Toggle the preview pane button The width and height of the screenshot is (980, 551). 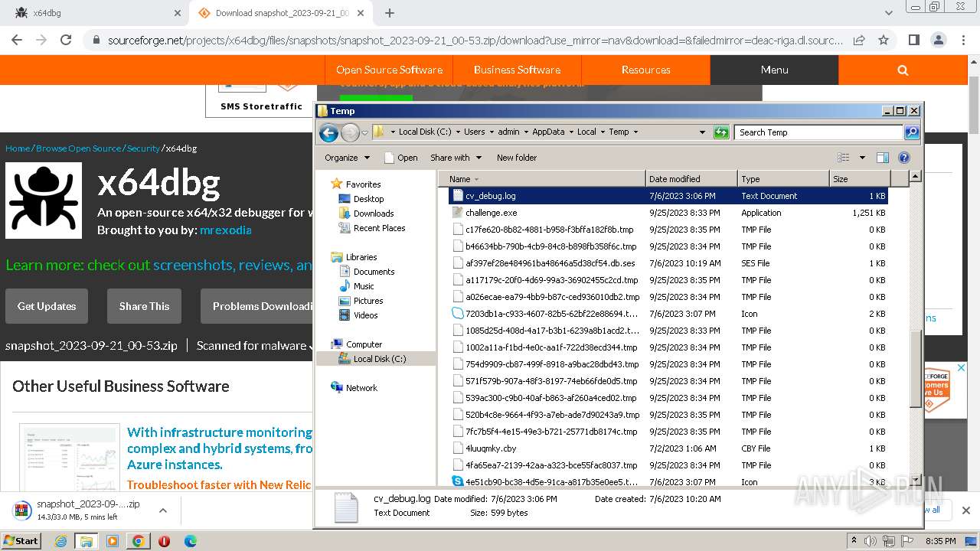(883, 158)
